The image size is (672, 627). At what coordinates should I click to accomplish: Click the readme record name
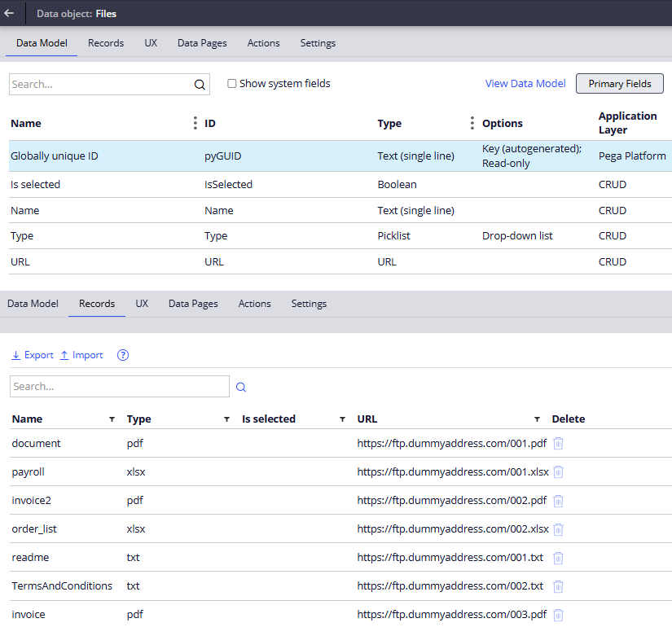click(x=30, y=558)
